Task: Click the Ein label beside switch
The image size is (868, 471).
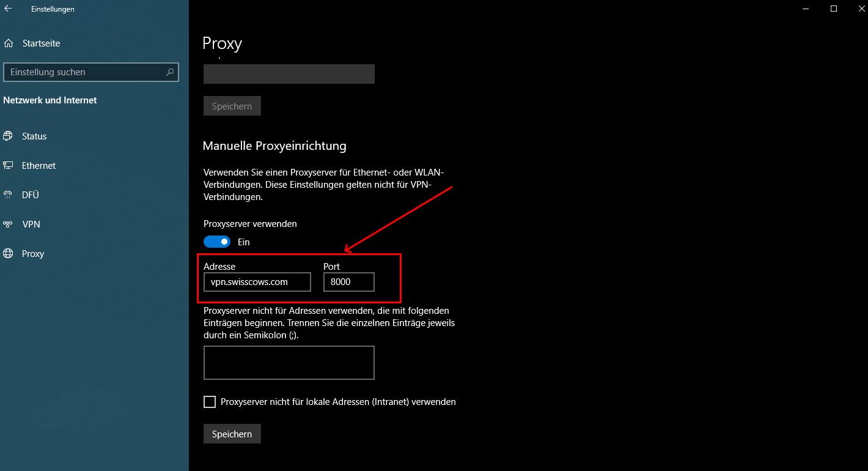Action: click(x=244, y=242)
